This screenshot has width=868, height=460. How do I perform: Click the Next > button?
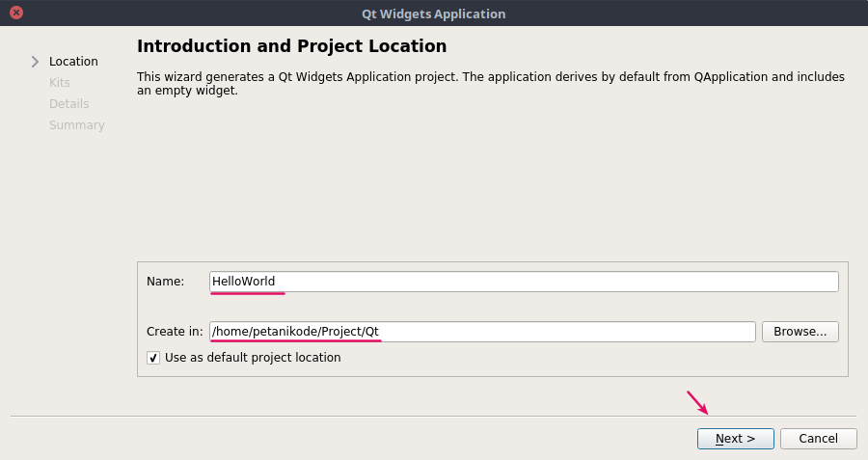pyautogui.click(x=735, y=439)
